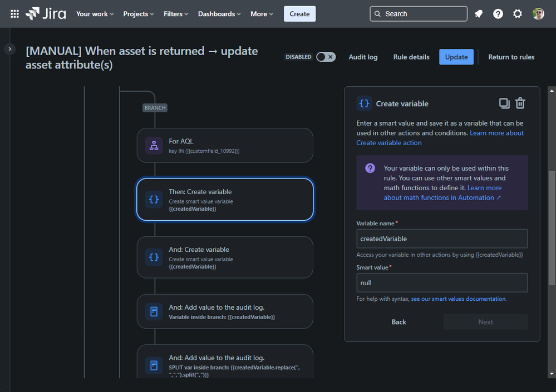556x392 pixels.
Task: Click the Next button
Action: pos(485,322)
